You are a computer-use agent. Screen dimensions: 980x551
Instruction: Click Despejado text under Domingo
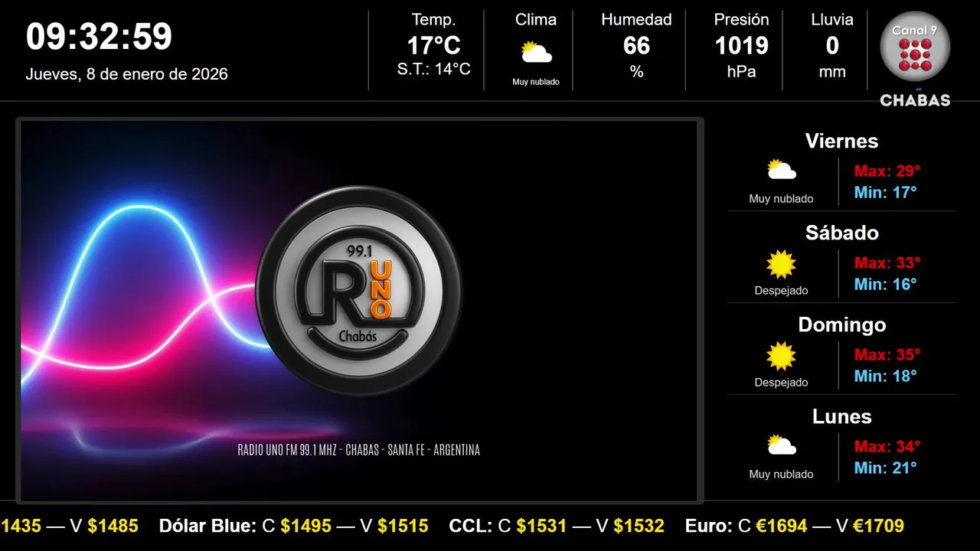tap(781, 383)
